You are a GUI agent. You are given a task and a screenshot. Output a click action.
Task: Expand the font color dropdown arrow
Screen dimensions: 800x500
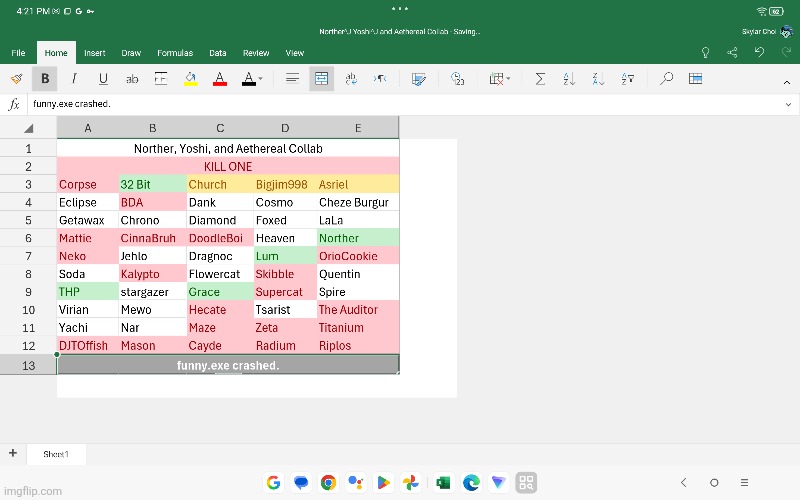tap(260, 79)
